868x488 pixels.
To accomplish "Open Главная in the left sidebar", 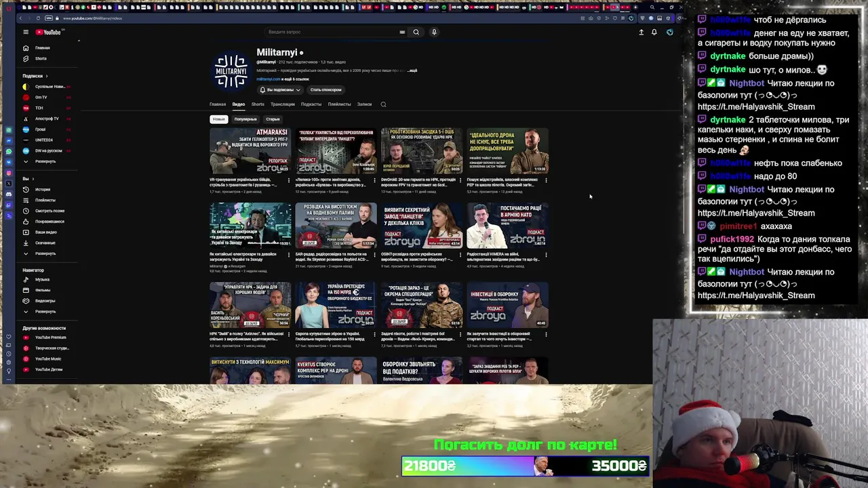I will click(43, 48).
